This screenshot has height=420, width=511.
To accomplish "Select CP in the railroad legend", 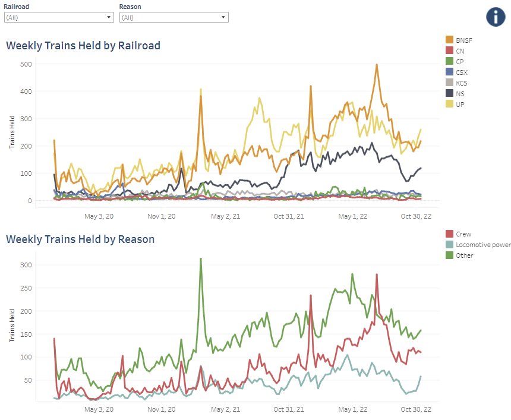I will pos(460,61).
